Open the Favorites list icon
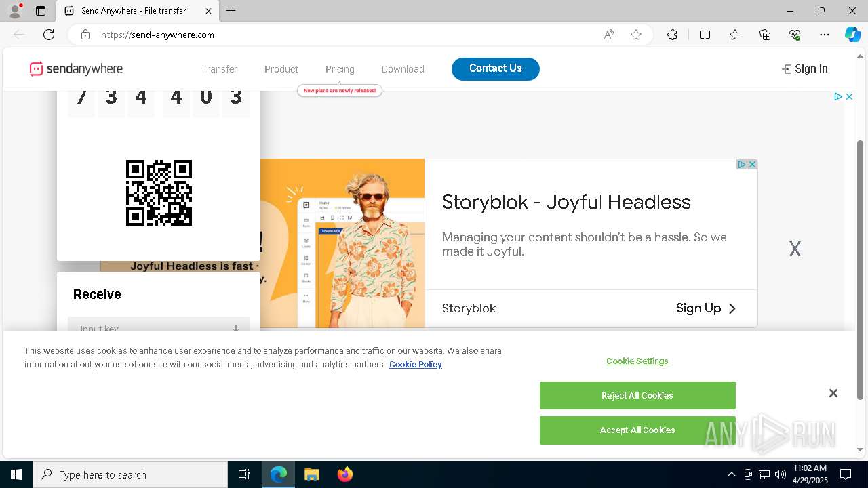 tap(735, 35)
